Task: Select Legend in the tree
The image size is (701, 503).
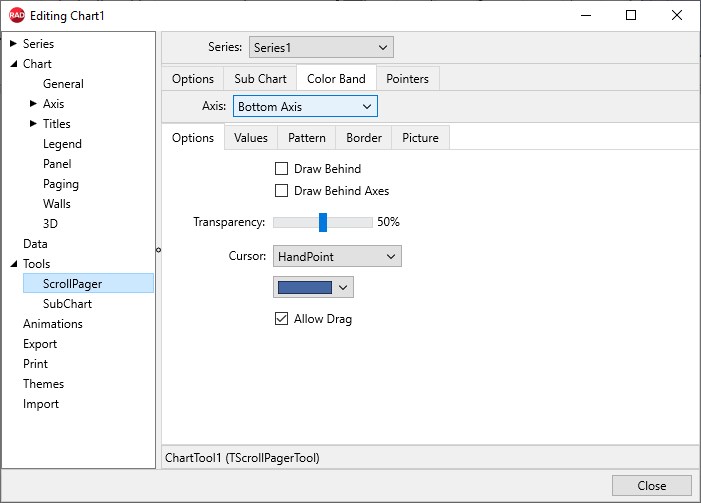Action: (x=62, y=144)
